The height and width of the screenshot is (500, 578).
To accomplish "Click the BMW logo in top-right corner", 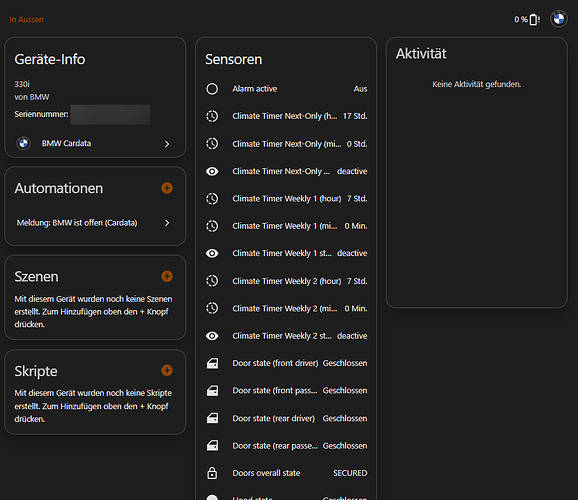I will pos(559,19).
